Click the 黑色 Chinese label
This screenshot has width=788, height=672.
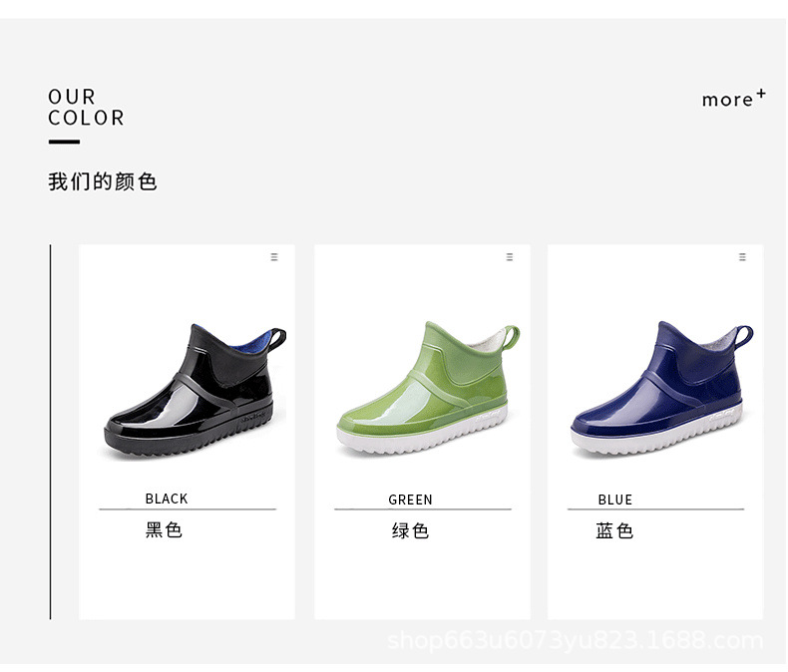pos(164,529)
